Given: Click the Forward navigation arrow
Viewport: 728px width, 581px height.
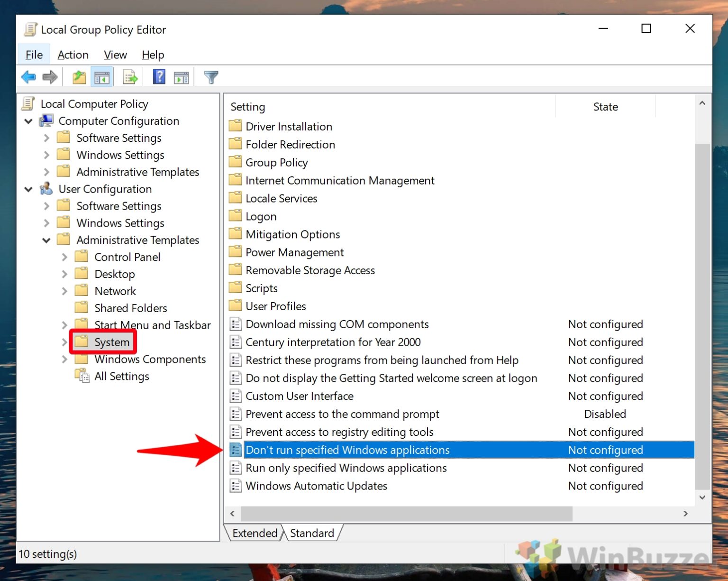Looking at the screenshot, I should click(x=49, y=76).
